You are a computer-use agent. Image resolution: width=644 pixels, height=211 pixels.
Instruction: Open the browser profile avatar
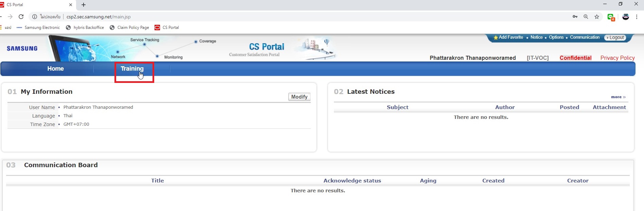pos(626,17)
